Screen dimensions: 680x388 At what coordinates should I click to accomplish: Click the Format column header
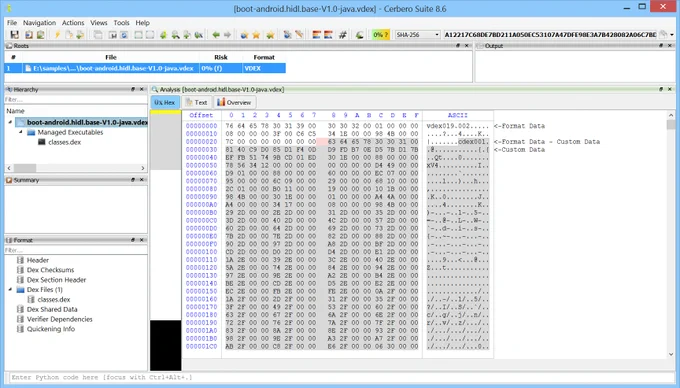tap(264, 57)
